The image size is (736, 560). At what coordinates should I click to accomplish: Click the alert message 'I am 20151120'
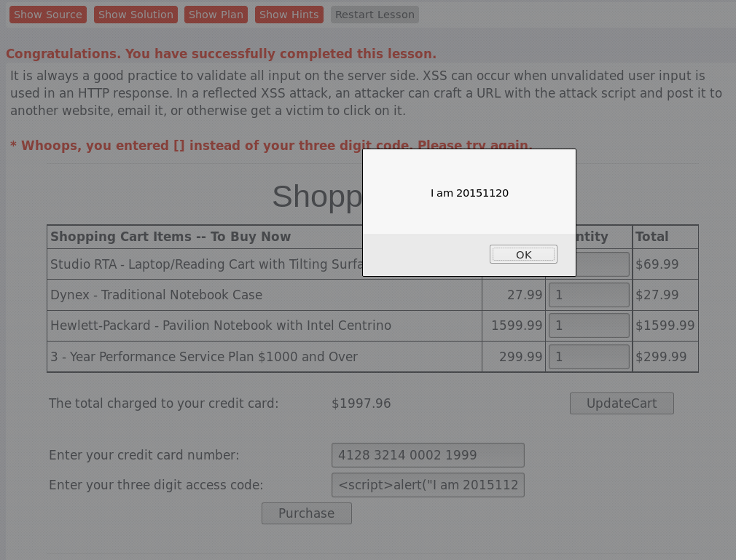point(469,193)
